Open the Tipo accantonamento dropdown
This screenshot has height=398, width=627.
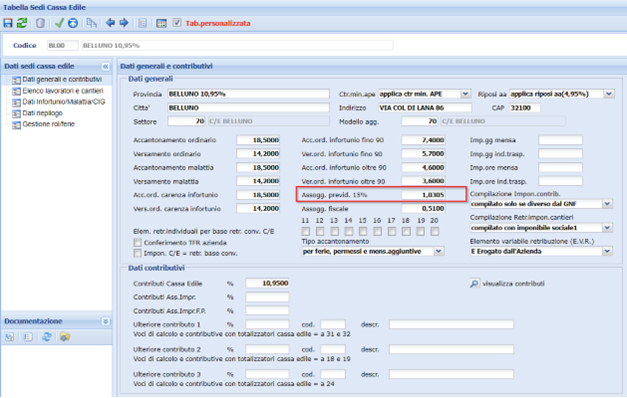pyautogui.click(x=439, y=251)
